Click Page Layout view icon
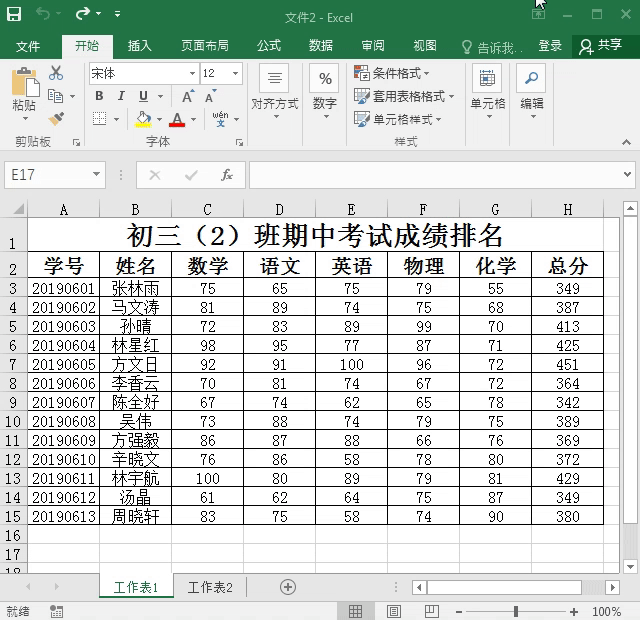The image size is (640, 620). coord(394,611)
